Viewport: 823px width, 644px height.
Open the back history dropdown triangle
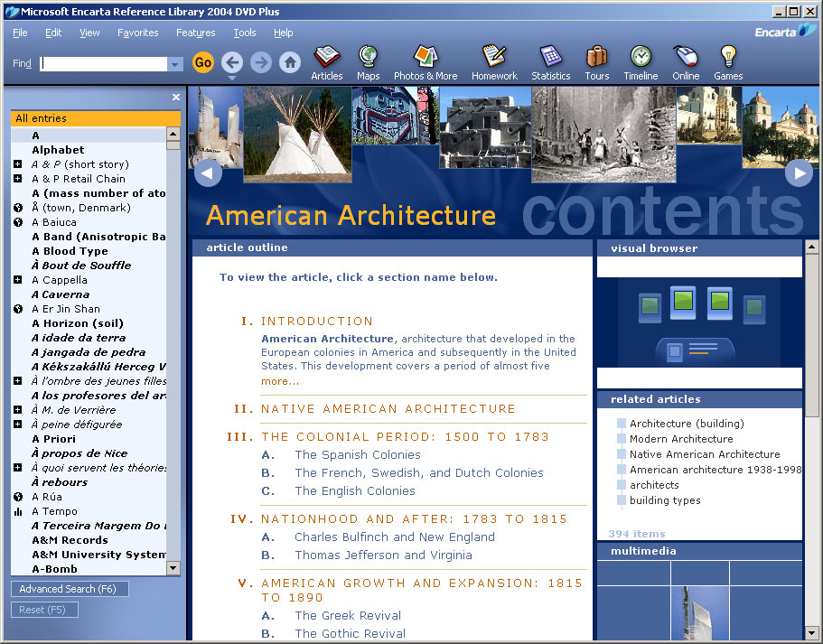tap(232, 79)
